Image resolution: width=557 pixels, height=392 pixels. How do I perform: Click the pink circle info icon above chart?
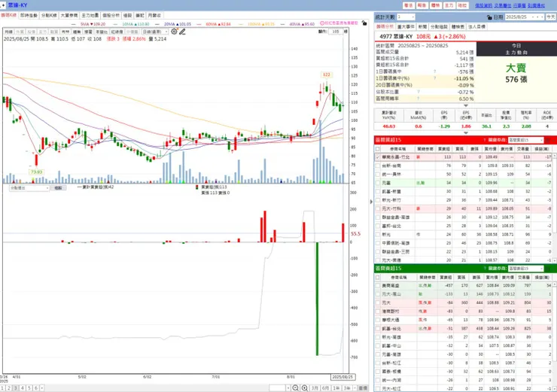pos(322,23)
